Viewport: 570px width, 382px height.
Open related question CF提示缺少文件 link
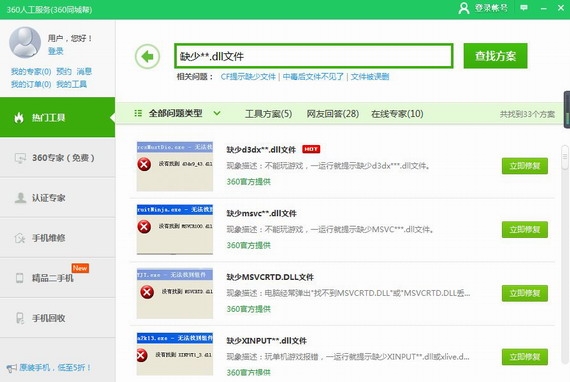pos(248,77)
